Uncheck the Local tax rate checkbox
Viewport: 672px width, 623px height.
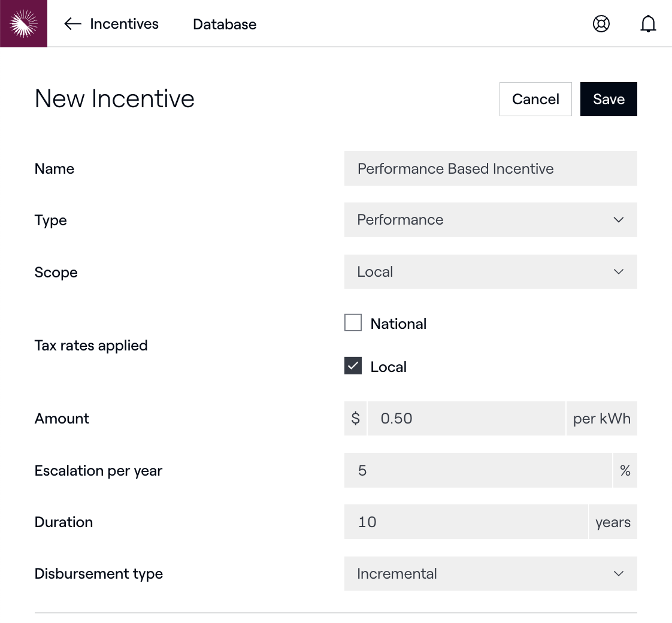[x=353, y=366]
